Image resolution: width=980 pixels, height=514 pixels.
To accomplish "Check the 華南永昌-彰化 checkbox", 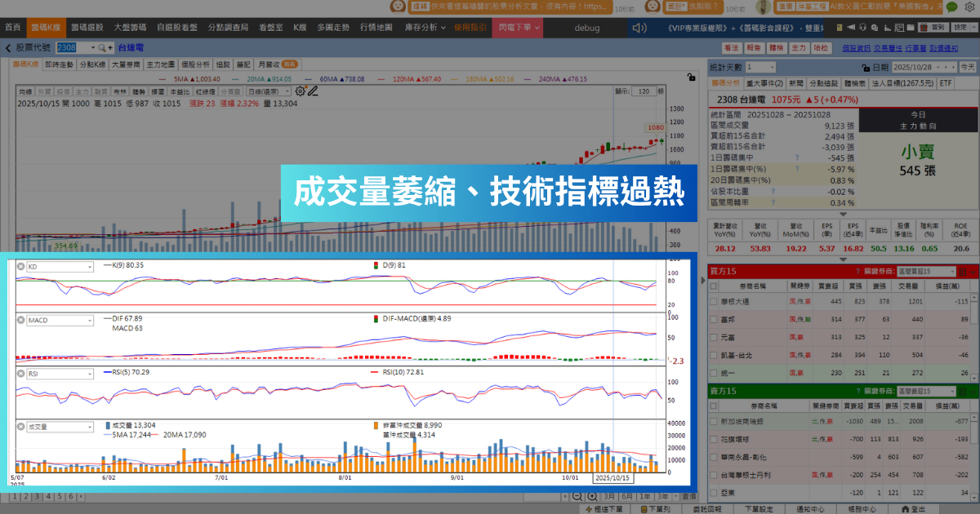I will point(714,457).
